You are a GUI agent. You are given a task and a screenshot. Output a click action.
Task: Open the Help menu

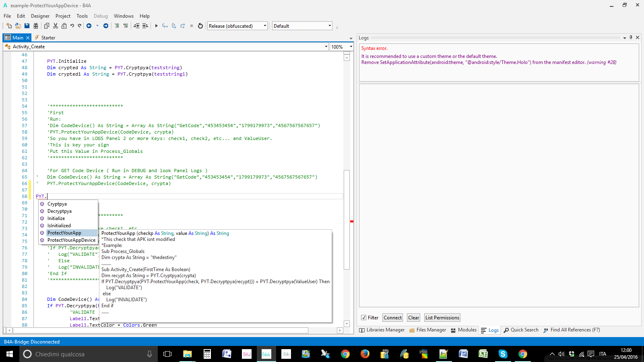click(144, 16)
